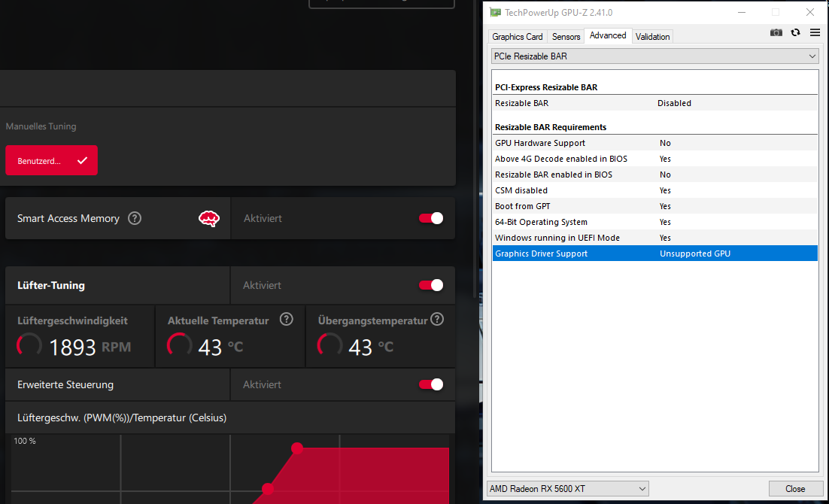Refresh GPU-Z readings with the refresh icon
The height and width of the screenshot is (504, 829).
(795, 32)
